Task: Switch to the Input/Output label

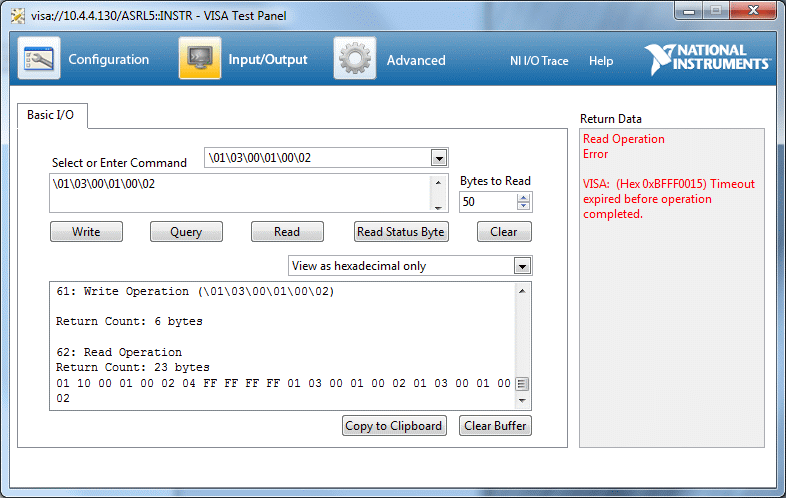Action: click(x=268, y=60)
